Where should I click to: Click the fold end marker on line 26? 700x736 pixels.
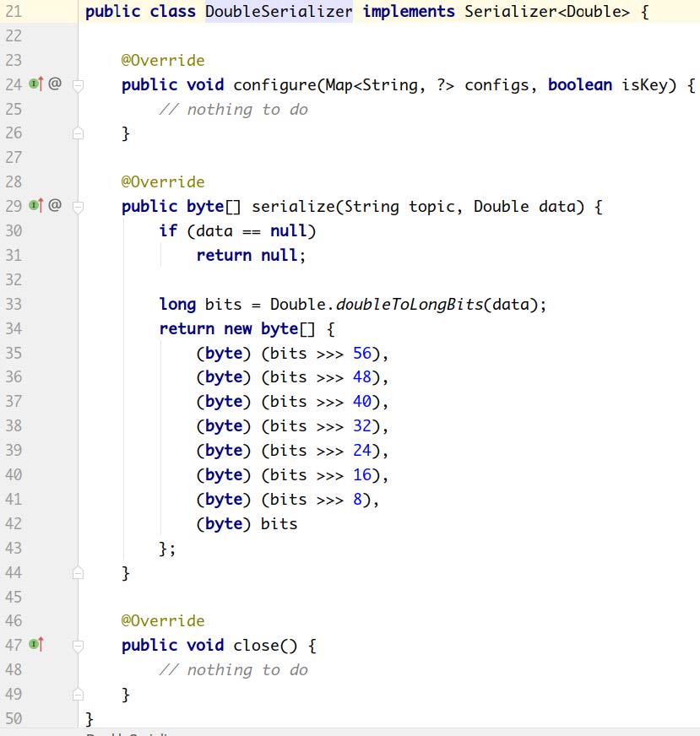(x=79, y=133)
